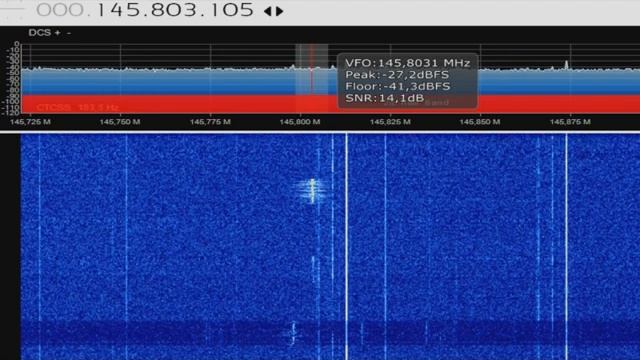Click the Floor:-41,3dBFS readout
640x360 pixels.
(x=398, y=87)
